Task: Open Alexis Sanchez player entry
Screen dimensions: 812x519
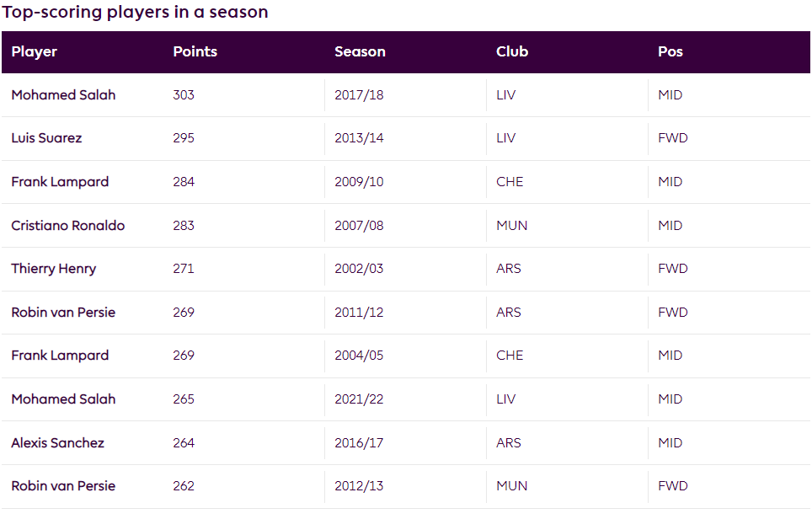Action: tap(57, 443)
